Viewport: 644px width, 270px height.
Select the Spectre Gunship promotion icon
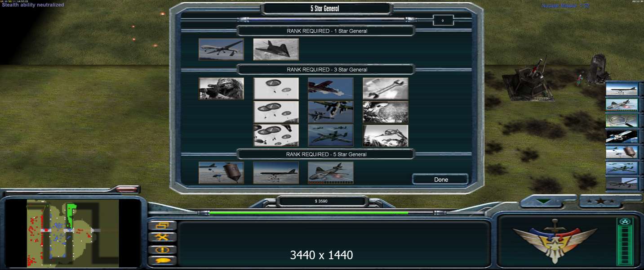click(331, 173)
